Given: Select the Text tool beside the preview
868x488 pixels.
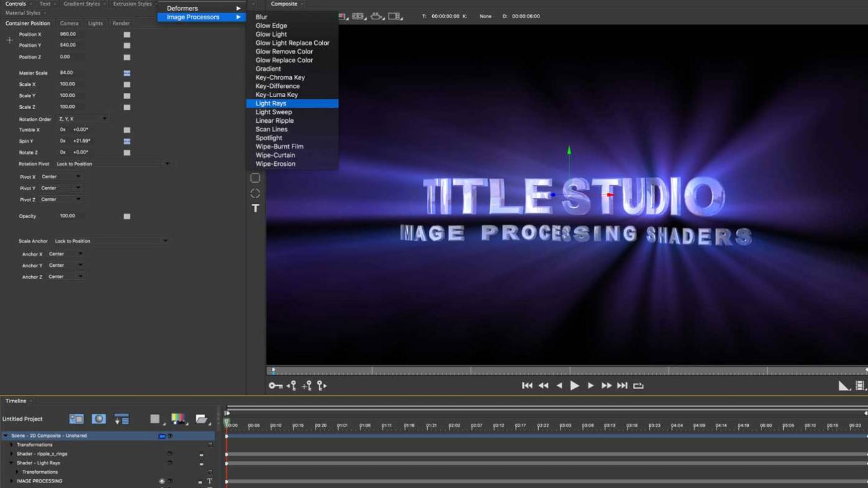Looking at the screenshot, I should tap(255, 208).
